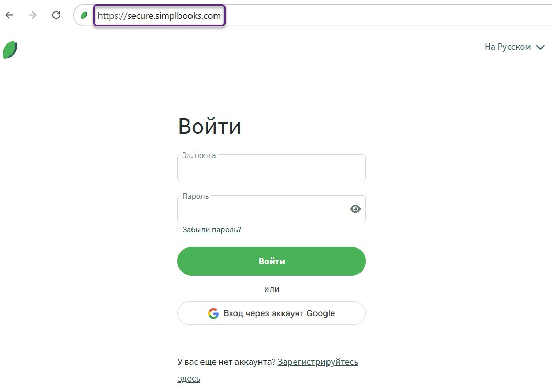Image resolution: width=552 pixels, height=392 pixels.
Task: Go back using the browser back arrow
Action: (x=9, y=15)
